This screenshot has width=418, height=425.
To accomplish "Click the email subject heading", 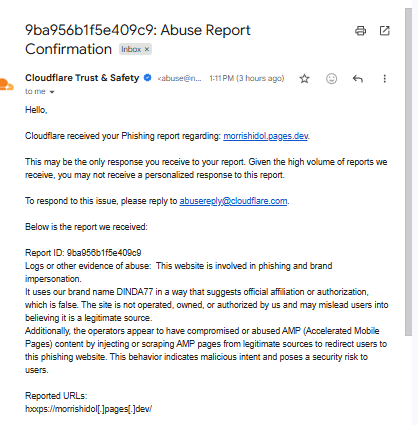I will pyautogui.click(x=138, y=39).
